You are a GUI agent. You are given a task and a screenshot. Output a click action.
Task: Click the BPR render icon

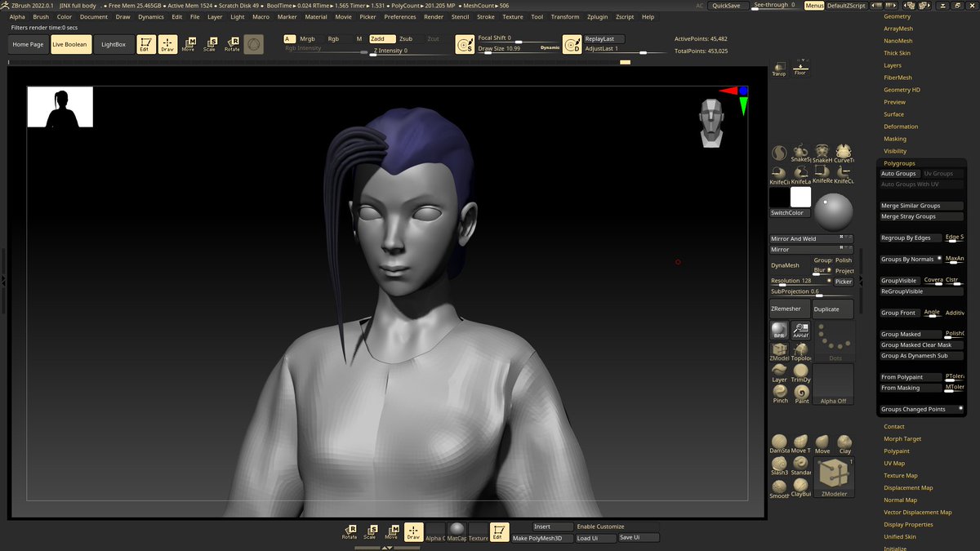coord(779,330)
